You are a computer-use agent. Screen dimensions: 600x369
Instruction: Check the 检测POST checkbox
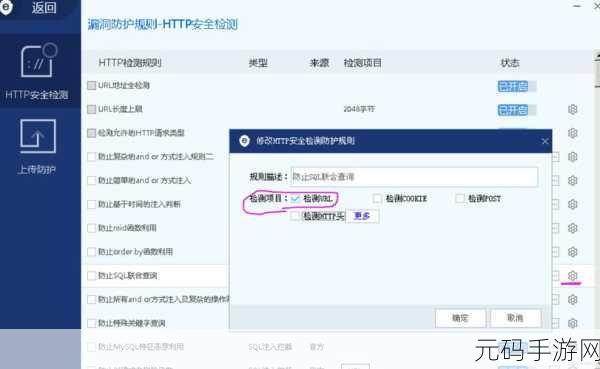click(x=460, y=198)
